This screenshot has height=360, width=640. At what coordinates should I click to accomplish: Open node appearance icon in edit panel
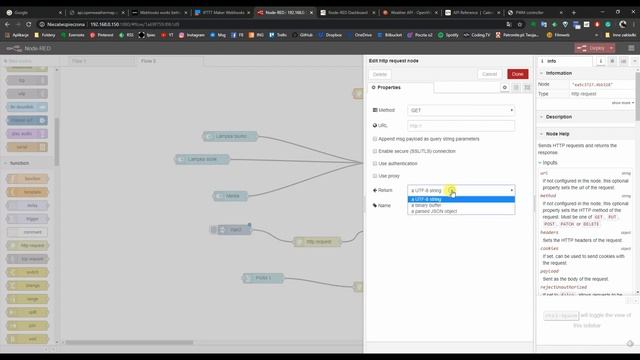point(527,87)
